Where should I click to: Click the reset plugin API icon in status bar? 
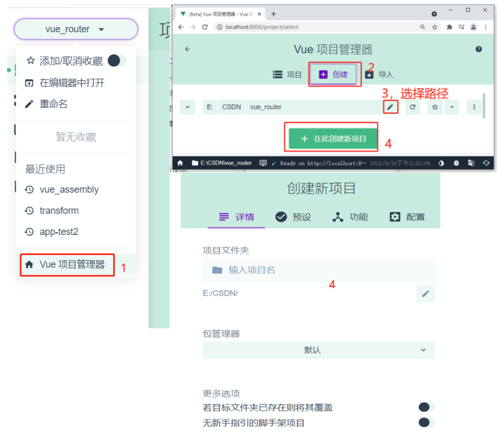(x=486, y=163)
